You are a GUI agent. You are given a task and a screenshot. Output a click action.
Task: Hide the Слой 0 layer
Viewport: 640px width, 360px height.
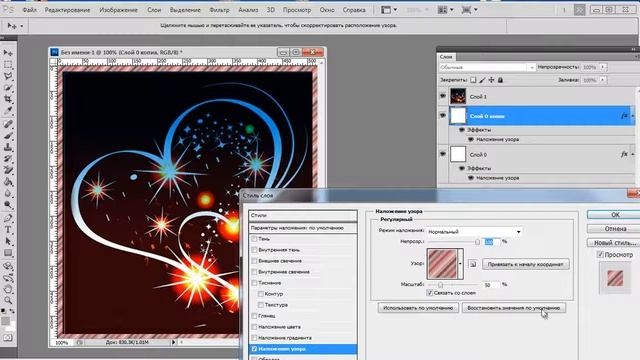tap(443, 154)
